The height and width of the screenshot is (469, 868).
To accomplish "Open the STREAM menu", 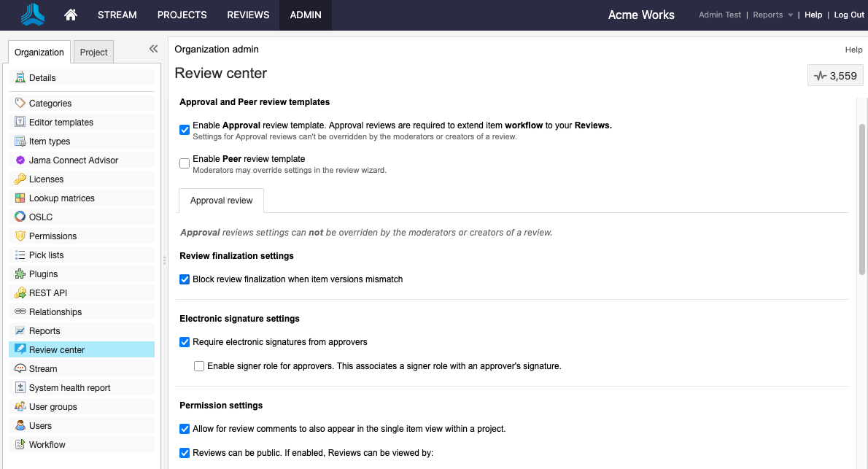I will [117, 15].
